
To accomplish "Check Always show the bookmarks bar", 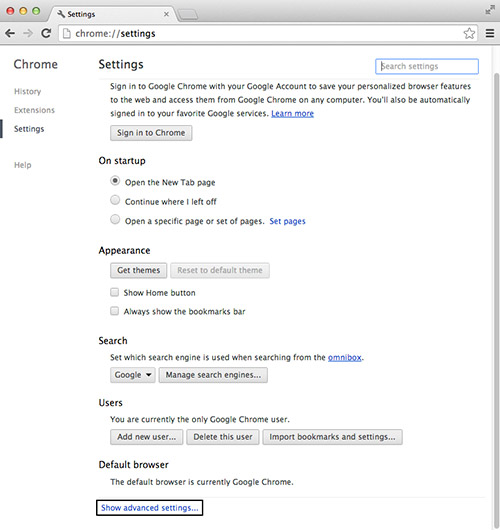I will tap(115, 311).
